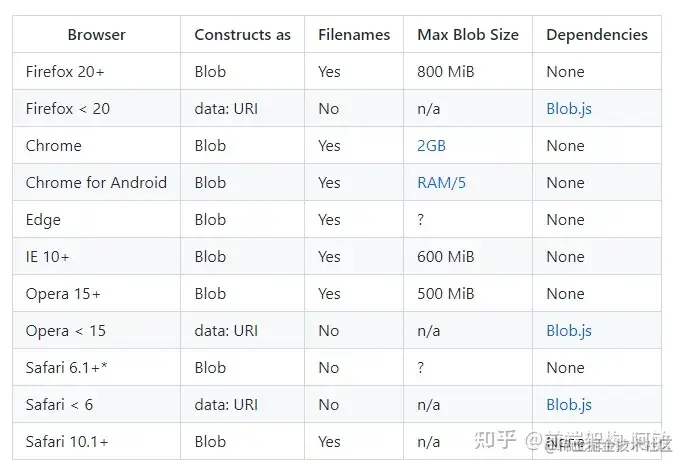687x468 pixels.
Task: Click the 2GB link in Chrome row
Action: [431, 145]
